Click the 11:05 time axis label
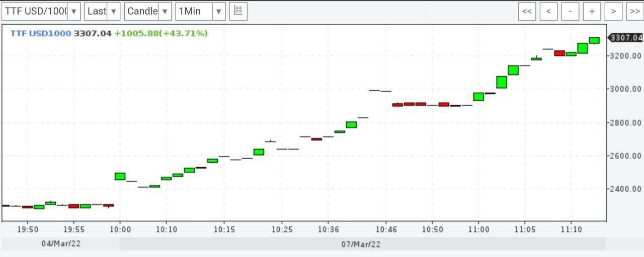This screenshot has height=257, width=644. point(525,229)
